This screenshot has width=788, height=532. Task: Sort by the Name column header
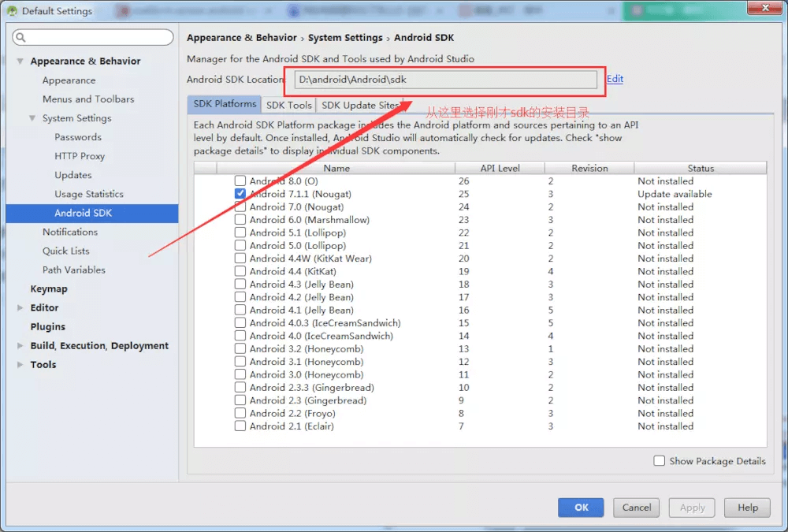click(x=336, y=168)
